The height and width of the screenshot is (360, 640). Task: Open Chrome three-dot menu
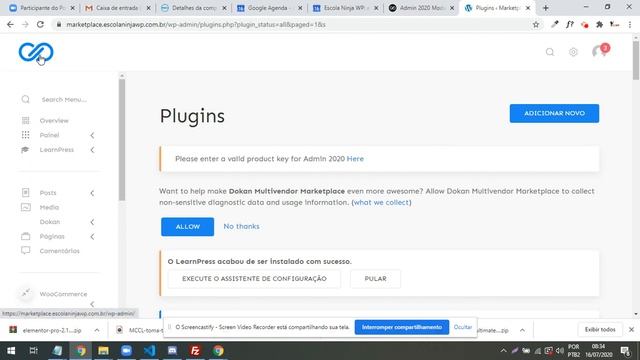click(630, 24)
